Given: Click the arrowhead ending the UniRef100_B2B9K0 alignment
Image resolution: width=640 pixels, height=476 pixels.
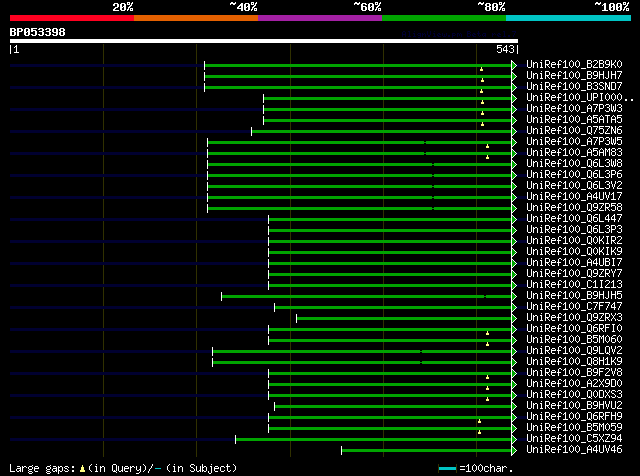Looking at the screenshot, I should [514, 65].
